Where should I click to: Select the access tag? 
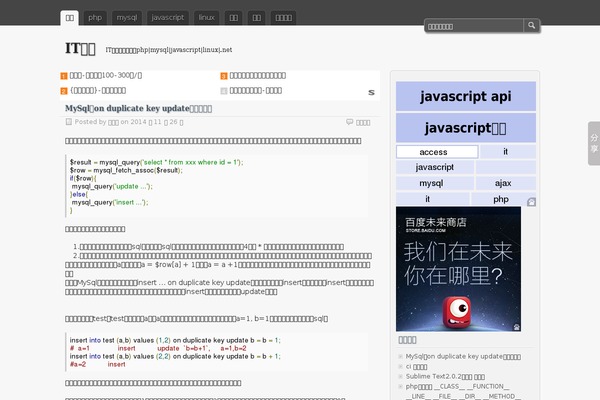(437, 152)
